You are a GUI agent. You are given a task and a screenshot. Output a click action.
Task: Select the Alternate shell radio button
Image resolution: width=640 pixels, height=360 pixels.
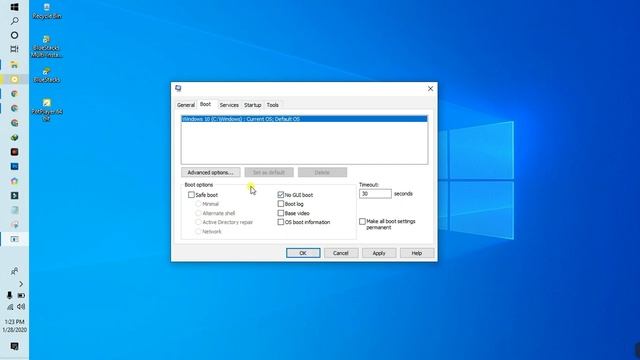click(x=198, y=213)
